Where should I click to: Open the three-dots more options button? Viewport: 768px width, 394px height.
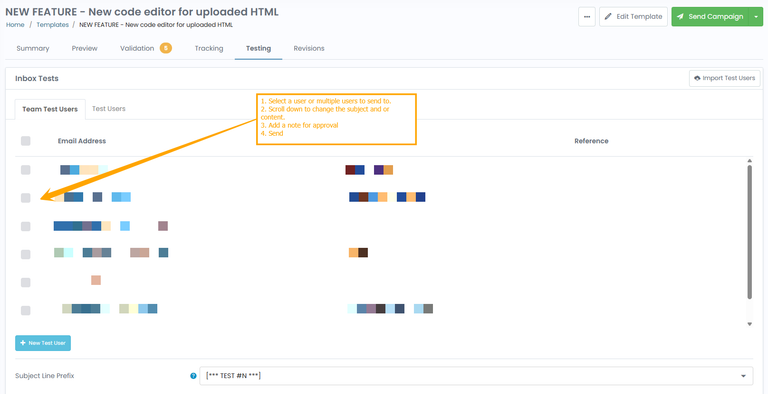(x=587, y=17)
